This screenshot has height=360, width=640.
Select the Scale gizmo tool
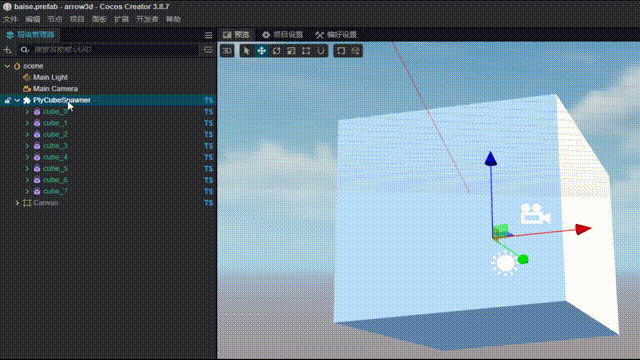coord(291,51)
